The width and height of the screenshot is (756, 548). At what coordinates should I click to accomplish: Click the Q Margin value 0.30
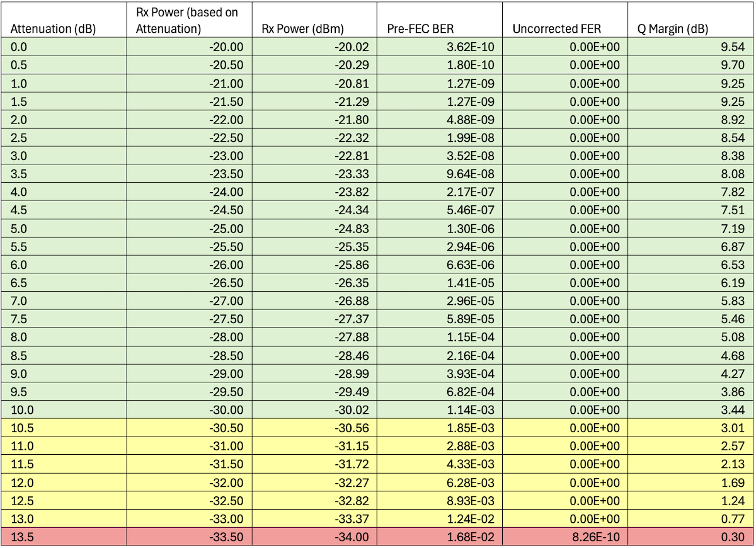point(690,537)
